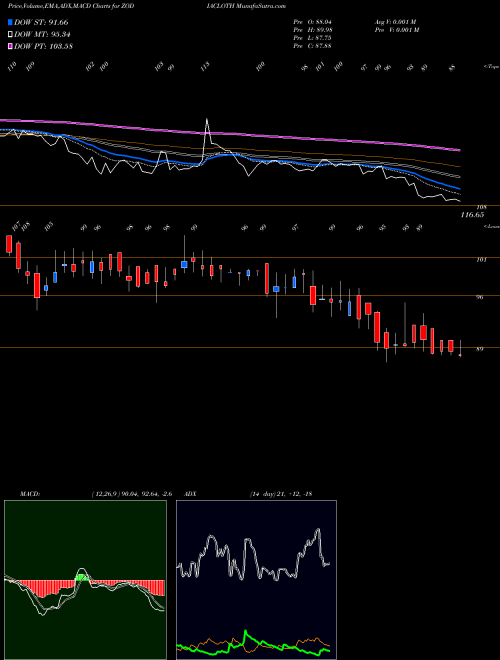Screen dimensions: 500x660
Task: Click the blue DOW ST legend swatch
Action: coord(10,22)
